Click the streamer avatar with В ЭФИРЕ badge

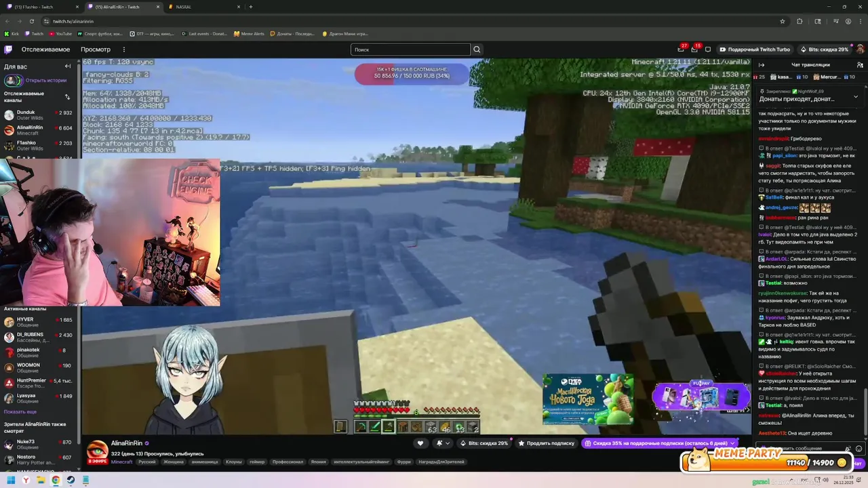pyautogui.click(x=97, y=451)
